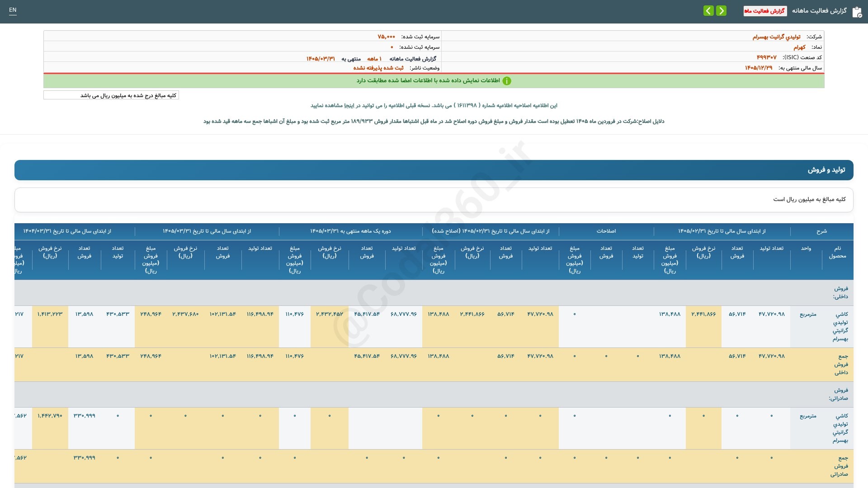
Task: Select the sales rate cell '۲,۴۳۷,۶۸۰'
Action: tap(185, 314)
